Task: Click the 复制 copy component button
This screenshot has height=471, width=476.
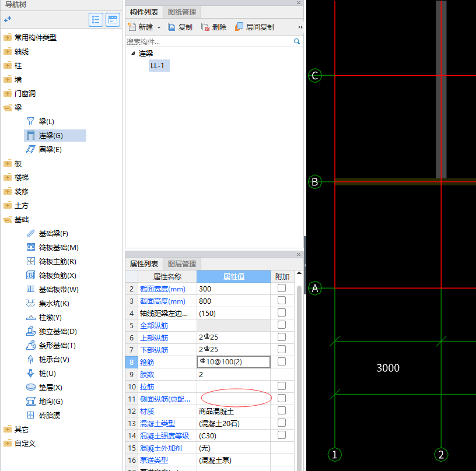Action: pos(180,27)
